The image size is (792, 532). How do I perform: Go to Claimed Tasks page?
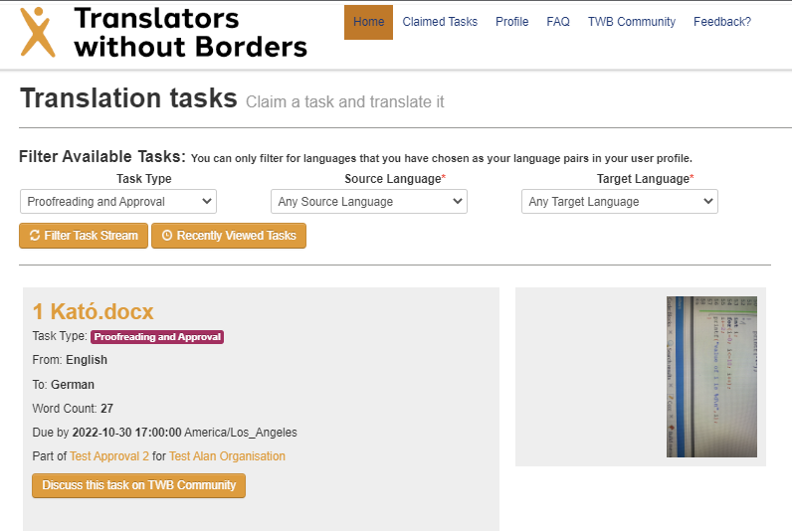click(440, 22)
